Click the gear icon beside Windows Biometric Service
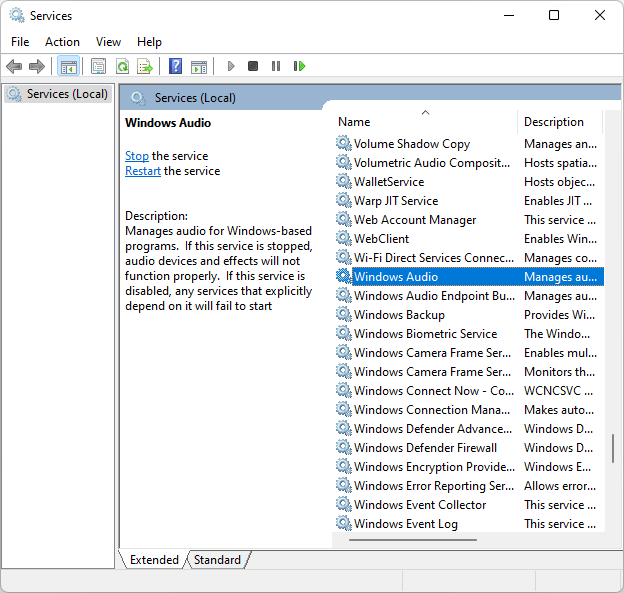 pos(344,334)
